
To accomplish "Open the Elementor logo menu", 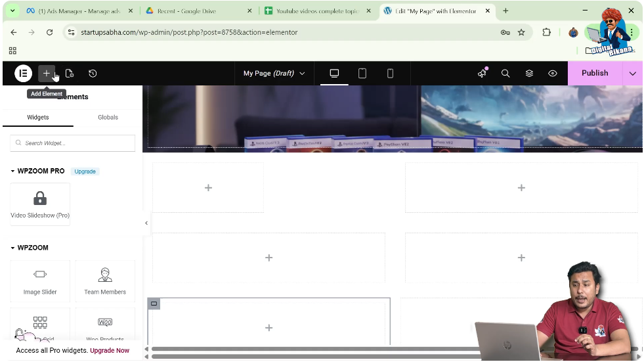I will [x=24, y=73].
